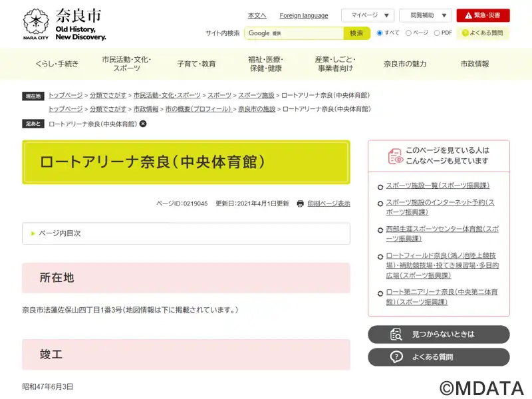Expand the ページ内目次 section
The width and height of the screenshot is (532, 399).
click(x=186, y=233)
